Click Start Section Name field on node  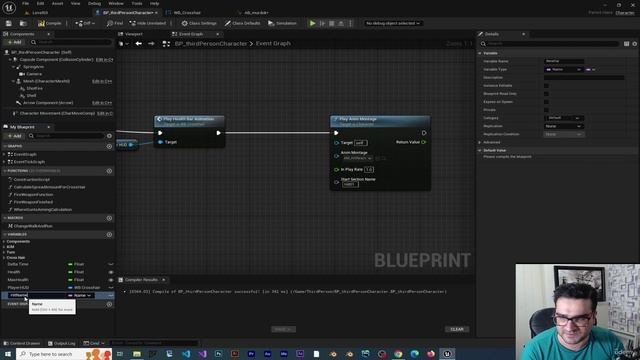click(350, 184)
